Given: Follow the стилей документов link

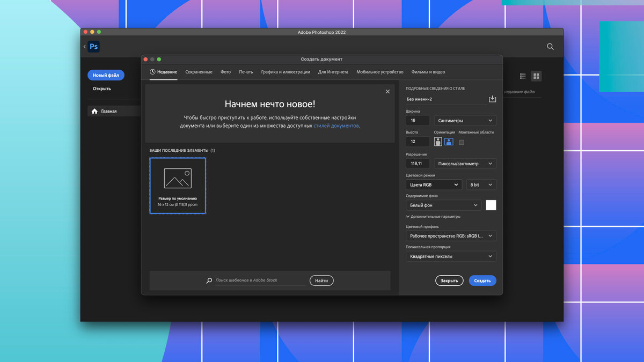Looking at the screenshot, I should [336, 125].
